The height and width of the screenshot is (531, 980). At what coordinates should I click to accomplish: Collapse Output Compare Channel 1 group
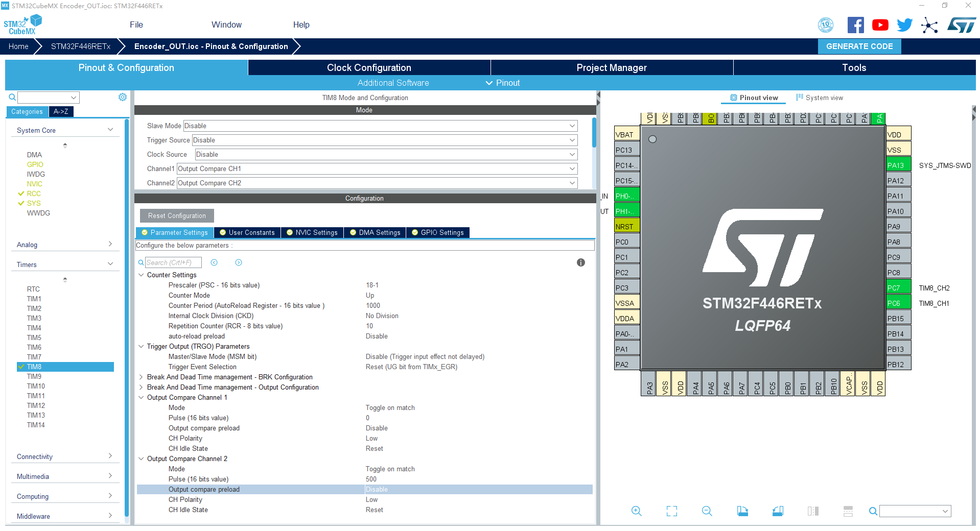[142, 397]
